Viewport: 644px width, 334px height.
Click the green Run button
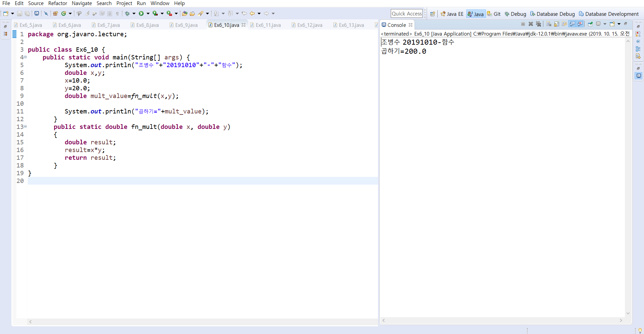tap(141, 13)
